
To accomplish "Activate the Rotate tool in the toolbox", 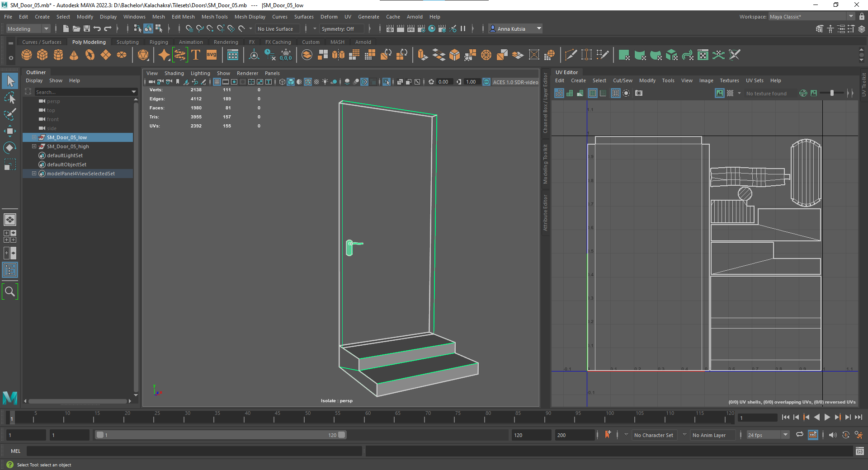I will coord(10,148).
